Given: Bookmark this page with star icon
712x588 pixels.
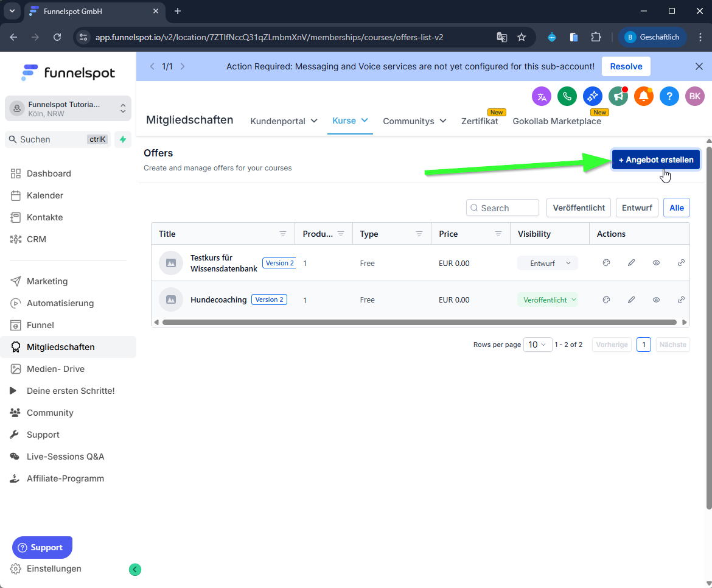Looking at the screenshot, I should 522,37.
